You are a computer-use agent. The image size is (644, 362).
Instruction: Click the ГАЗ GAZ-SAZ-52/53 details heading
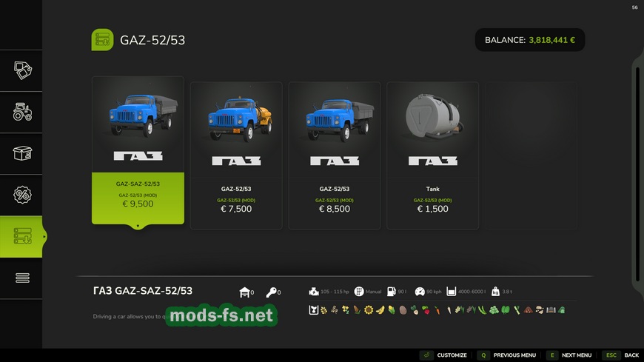(x=143, y=290)
